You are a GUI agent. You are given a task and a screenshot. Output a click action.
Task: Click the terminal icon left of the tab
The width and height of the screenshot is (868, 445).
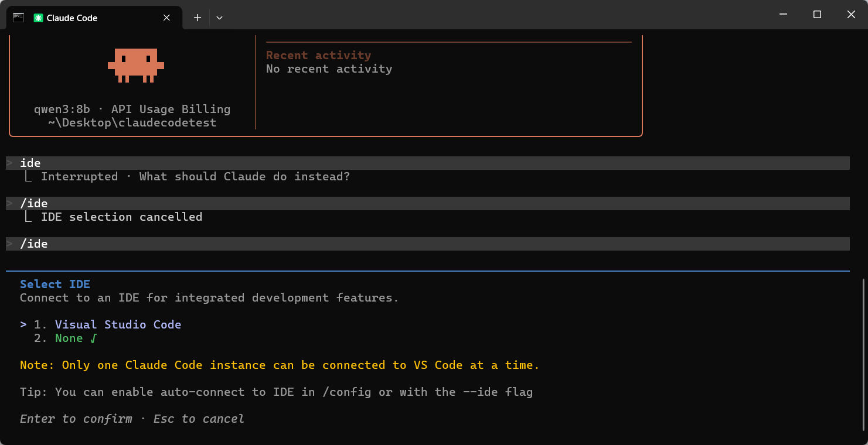point(18,18)
